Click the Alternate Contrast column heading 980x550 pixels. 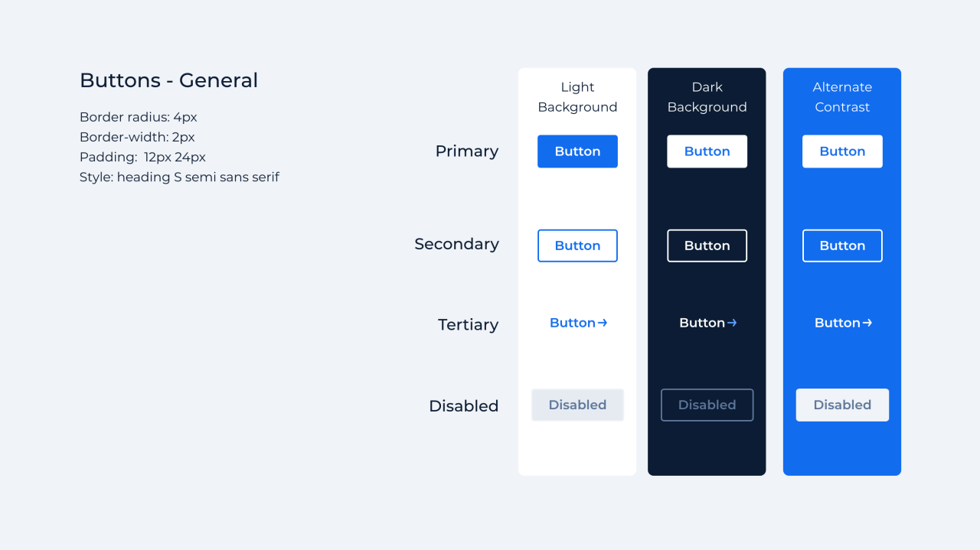[x=842, y=97]
